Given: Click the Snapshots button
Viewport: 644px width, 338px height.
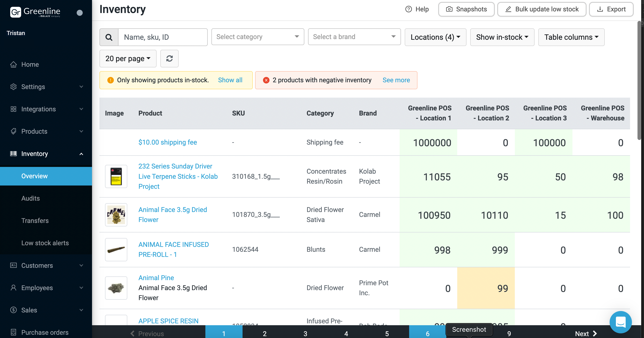Looking at the screenshot, I should coord(466,9).
